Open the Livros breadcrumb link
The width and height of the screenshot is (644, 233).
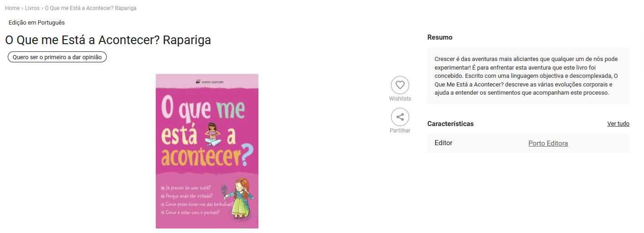(x=32, y=8)
